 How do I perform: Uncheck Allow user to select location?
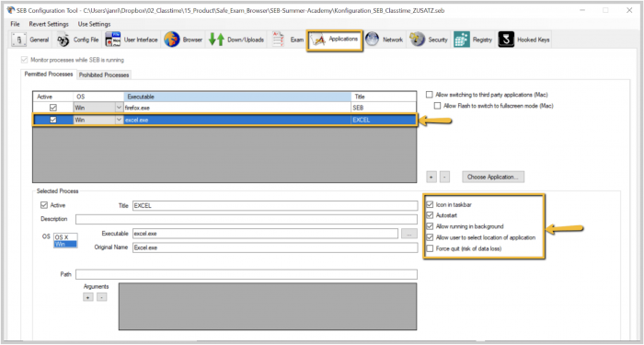tap(430, 237)
